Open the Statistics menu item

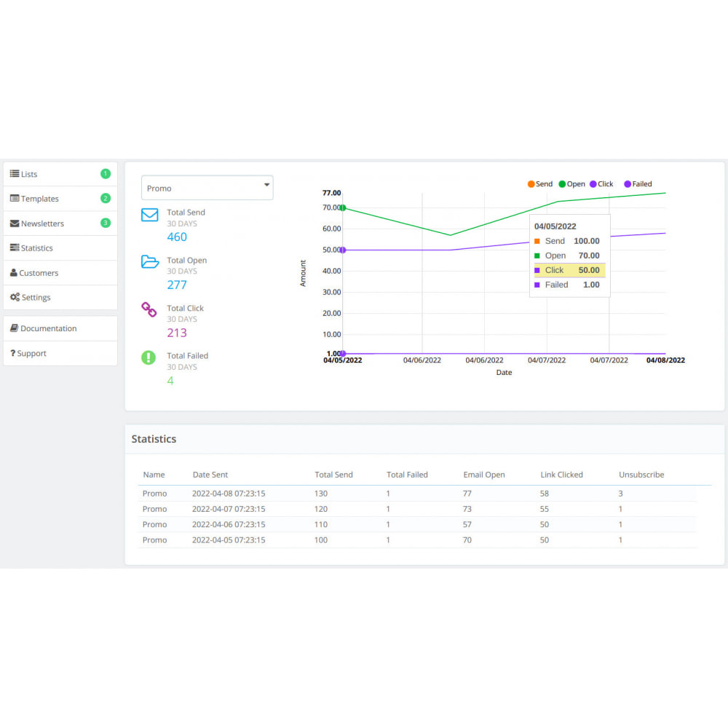[36, 248]
